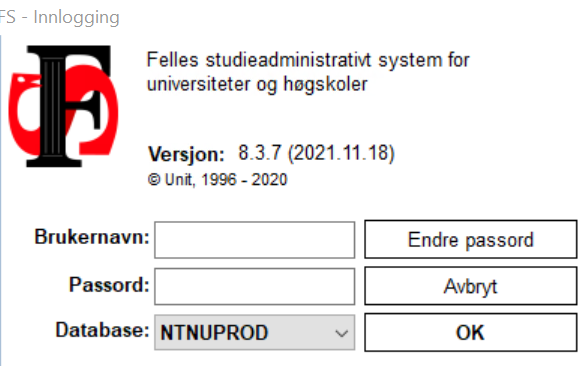The height and width of the screenshot is (366, 585).
Task: Cancel login with the Avbryt button
Action: [x=471, y=286]
